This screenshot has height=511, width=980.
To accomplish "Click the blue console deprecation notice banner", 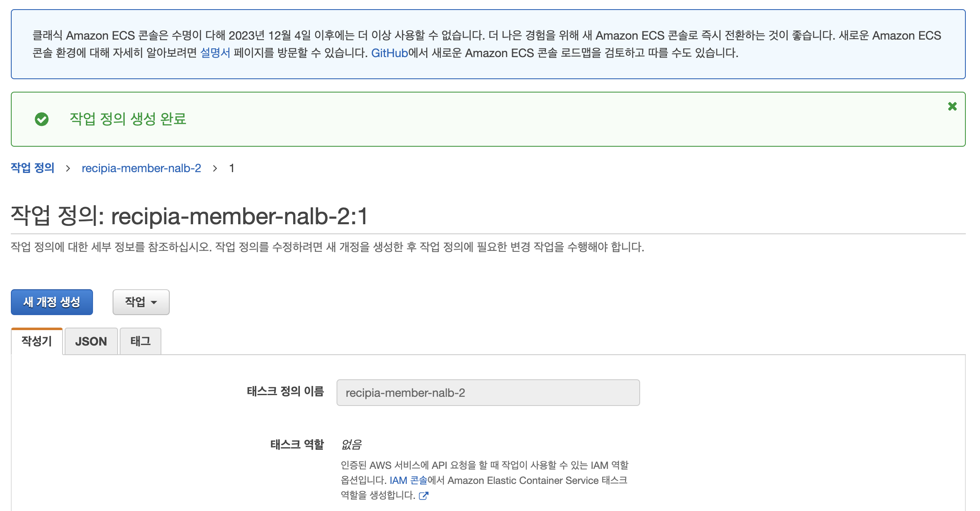I will (490, 44).
